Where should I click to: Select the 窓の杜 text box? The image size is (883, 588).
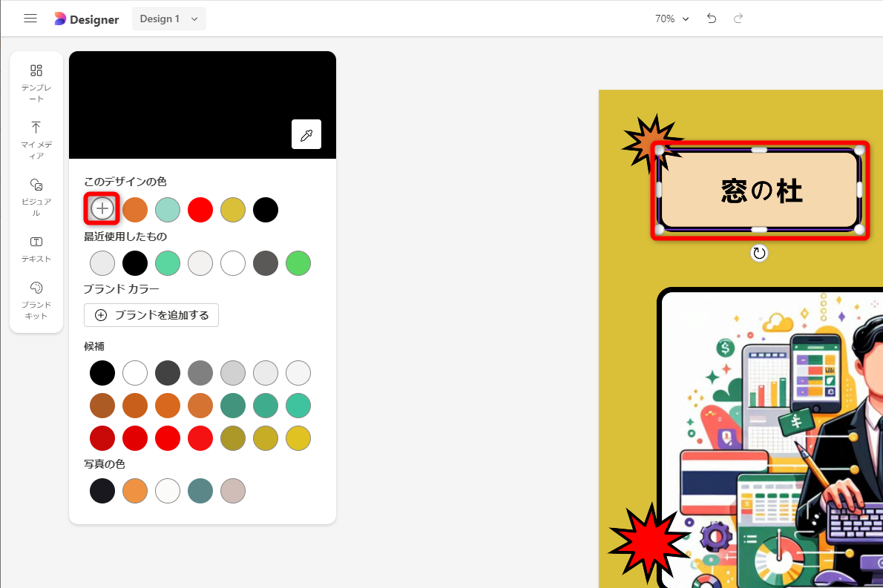coord(760,190)
